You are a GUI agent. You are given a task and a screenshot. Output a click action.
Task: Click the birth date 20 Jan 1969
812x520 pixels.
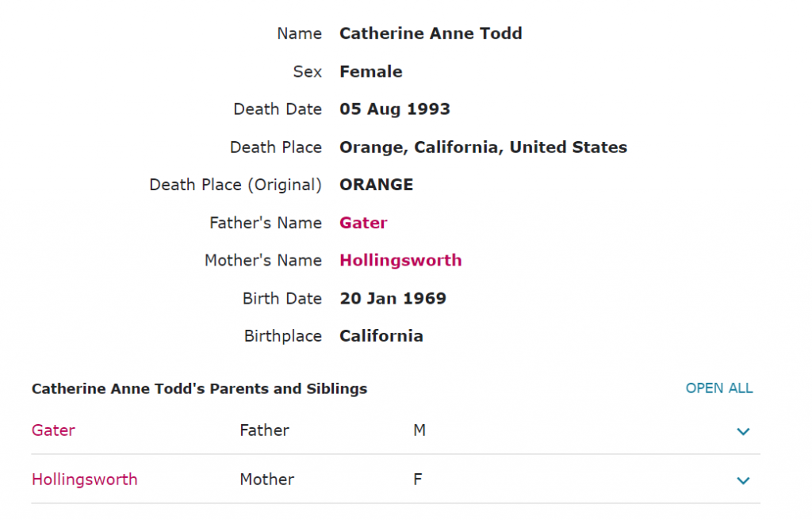tap(393, 299)
